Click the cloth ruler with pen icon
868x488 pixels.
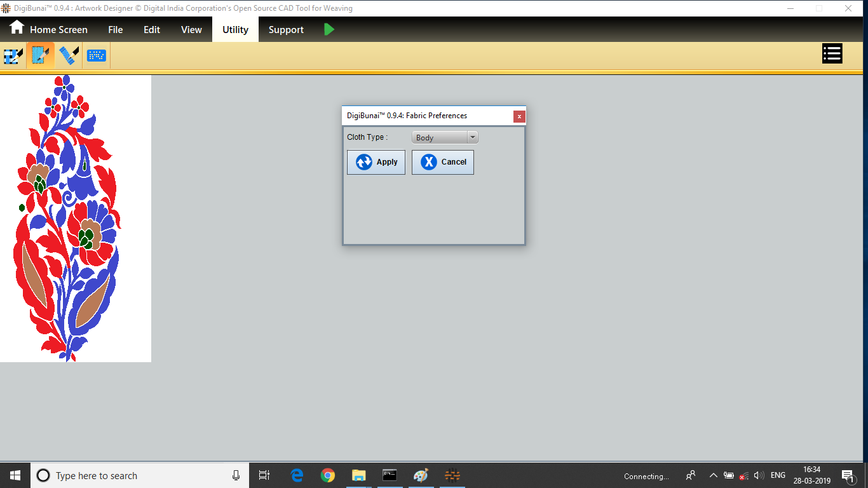click(69, 55)
